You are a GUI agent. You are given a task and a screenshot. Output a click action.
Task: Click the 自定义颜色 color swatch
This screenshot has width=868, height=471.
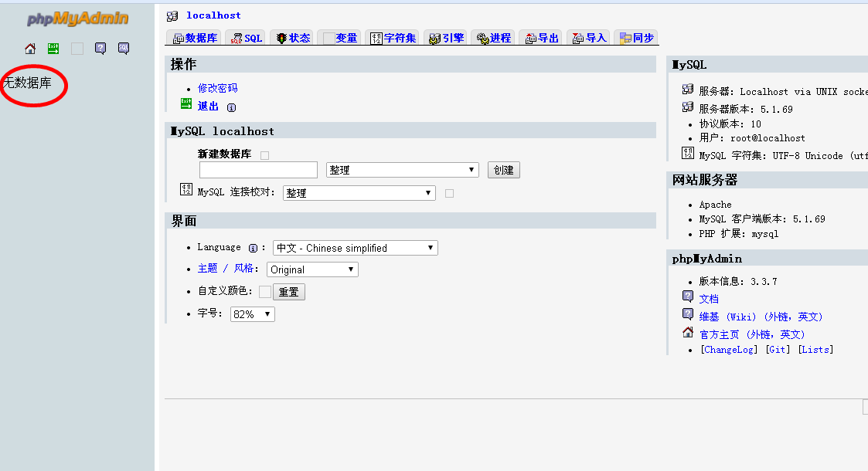[264, 292]
